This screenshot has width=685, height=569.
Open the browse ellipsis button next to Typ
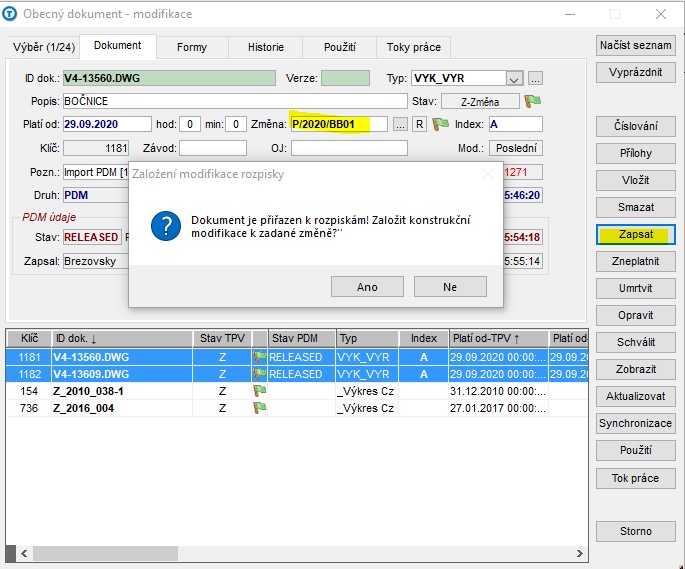point(536,79)
